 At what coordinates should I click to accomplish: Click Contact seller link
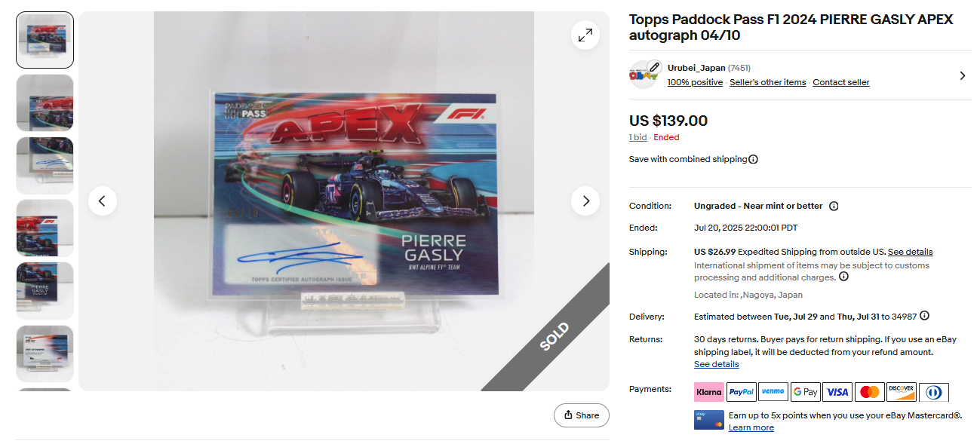pos(841,82)
